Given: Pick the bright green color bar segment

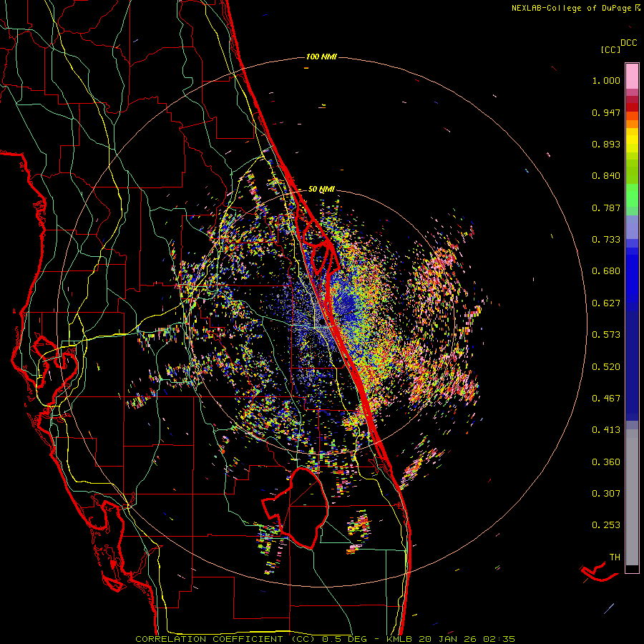Looking at the screenshot, I should 632,195.
